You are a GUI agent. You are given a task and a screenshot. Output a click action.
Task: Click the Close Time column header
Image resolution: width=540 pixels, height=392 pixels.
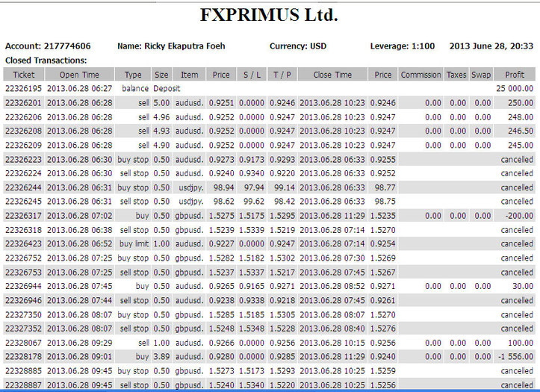(332, 75)
